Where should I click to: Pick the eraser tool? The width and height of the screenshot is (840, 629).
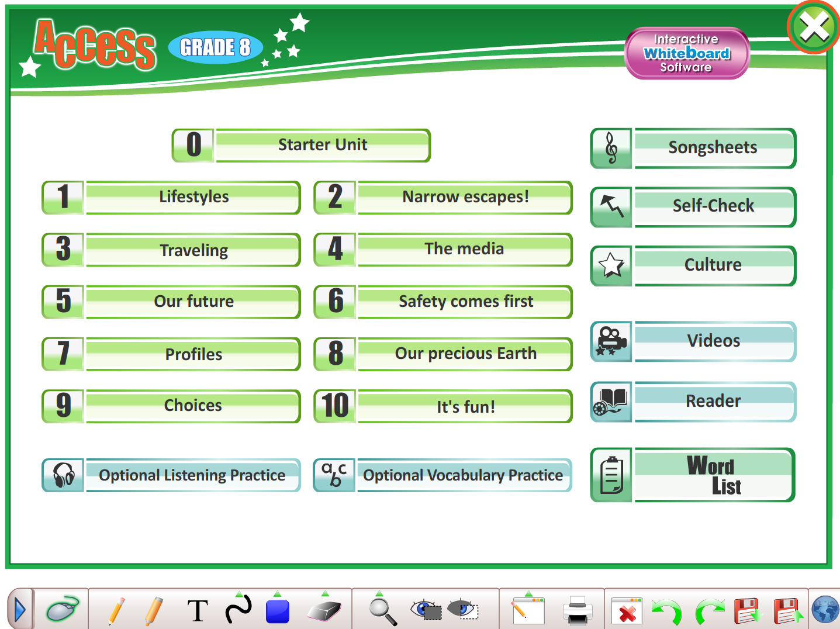(x=324, y=610)
